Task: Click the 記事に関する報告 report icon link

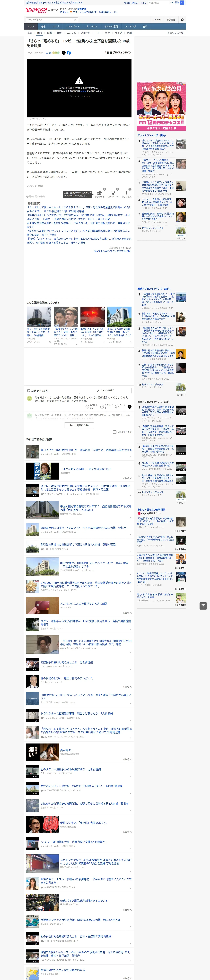Action: 36,197
